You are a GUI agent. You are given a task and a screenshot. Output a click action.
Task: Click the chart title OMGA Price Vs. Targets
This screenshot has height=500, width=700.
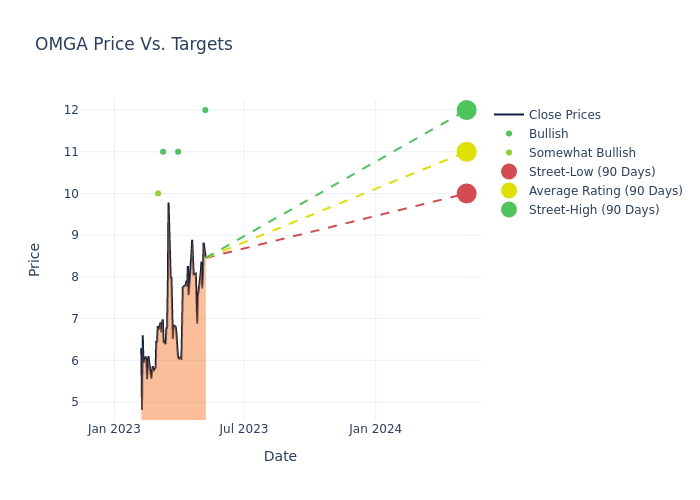134,45
